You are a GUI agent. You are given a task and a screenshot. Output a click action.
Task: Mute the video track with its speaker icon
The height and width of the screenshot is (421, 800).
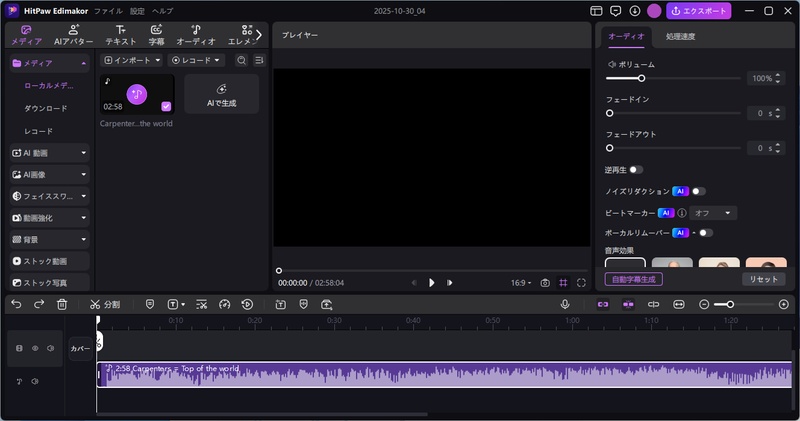click(x=51, y=348)
